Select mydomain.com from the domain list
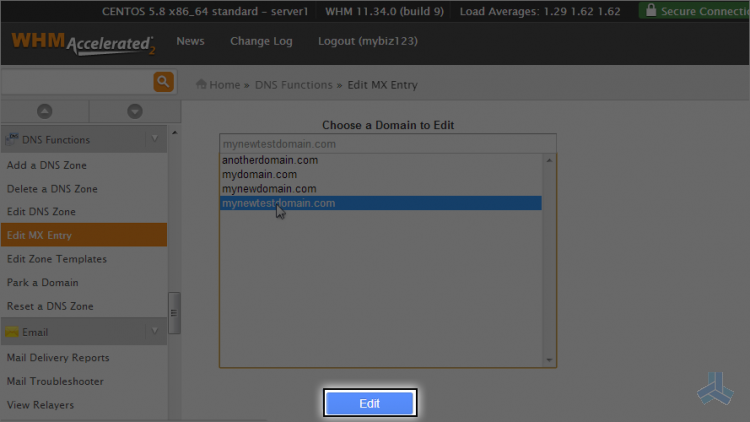This screenshot has height=422, width=750. pos(259,174)
